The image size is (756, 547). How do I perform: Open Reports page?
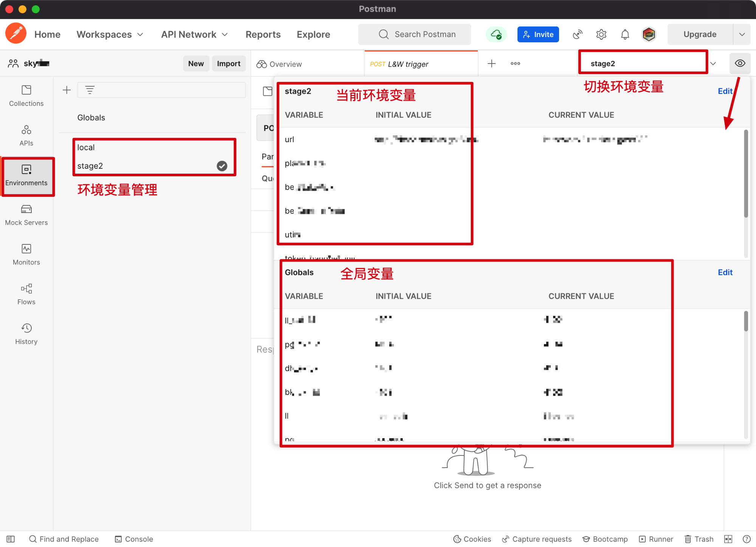pyautogui.click(x=263, y=34)
